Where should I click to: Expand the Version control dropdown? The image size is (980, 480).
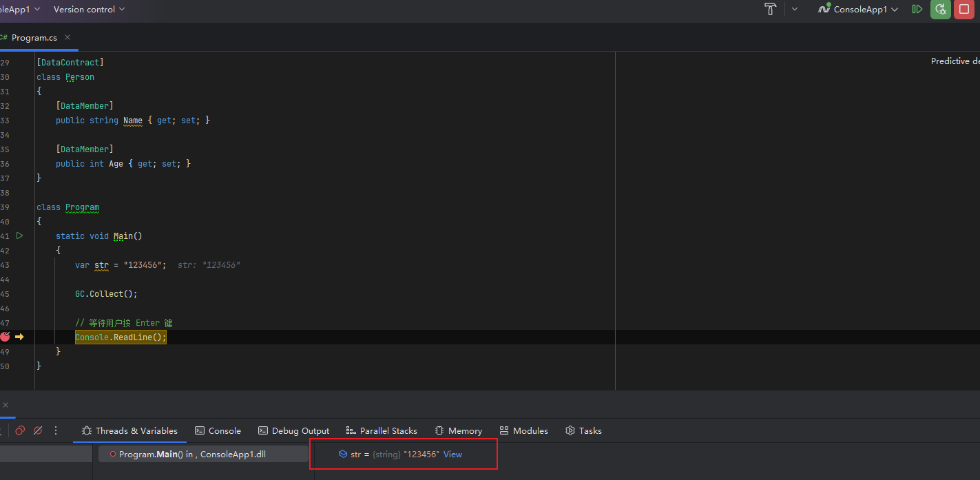pos(89,9)
